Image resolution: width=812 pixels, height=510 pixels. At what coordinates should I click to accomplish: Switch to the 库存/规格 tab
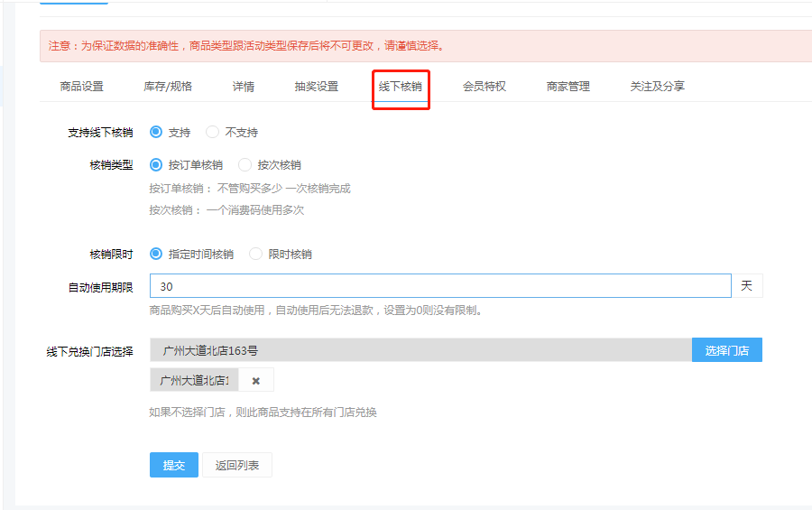168,87
